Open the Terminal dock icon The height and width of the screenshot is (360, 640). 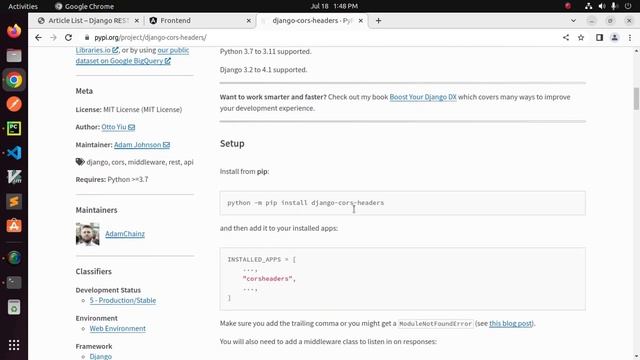(x=14, y=282)
